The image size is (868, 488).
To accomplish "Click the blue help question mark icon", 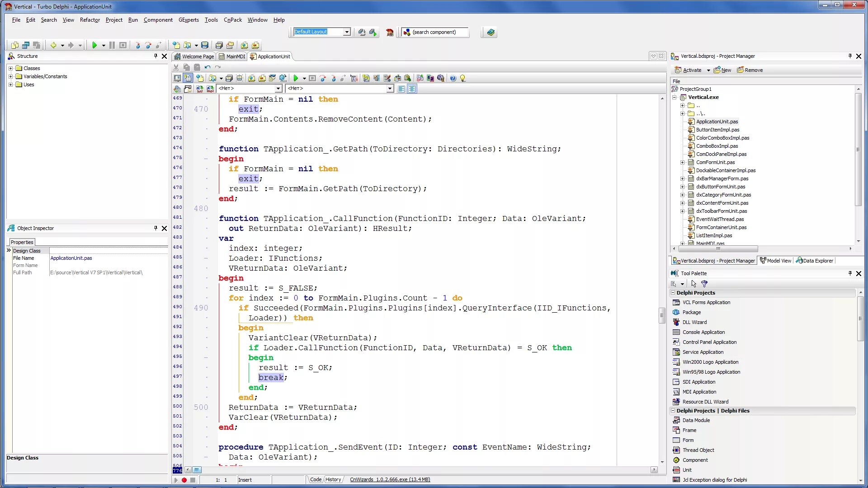I will pyautogui.click(x=453, y=78).
